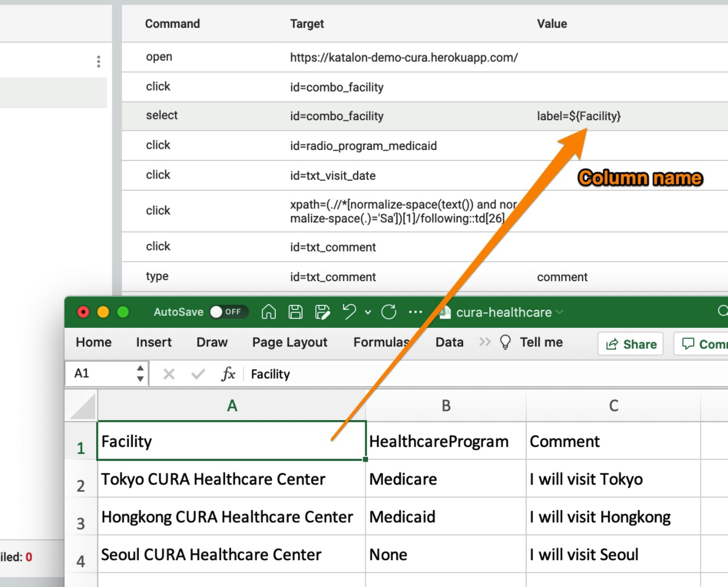Click the Name Box stepper arrows
The width and height of the screenshot is (728, 587).
(140, 373)
